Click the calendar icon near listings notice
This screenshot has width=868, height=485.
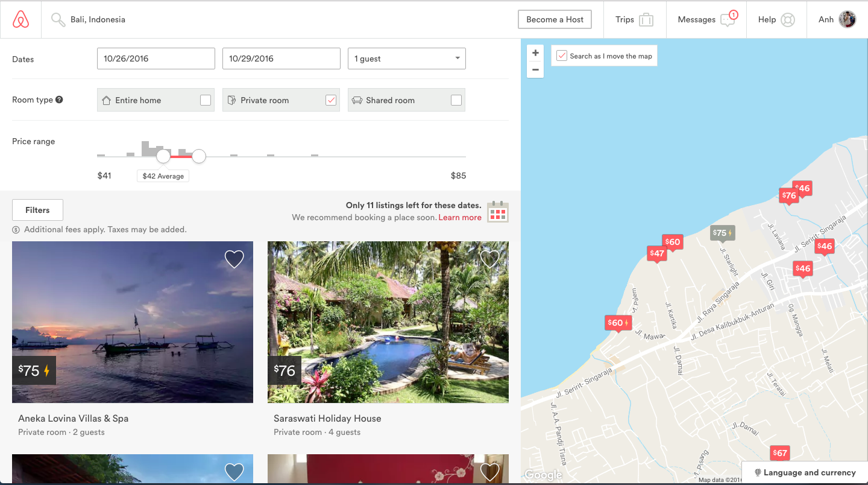(x=498, y=212)
